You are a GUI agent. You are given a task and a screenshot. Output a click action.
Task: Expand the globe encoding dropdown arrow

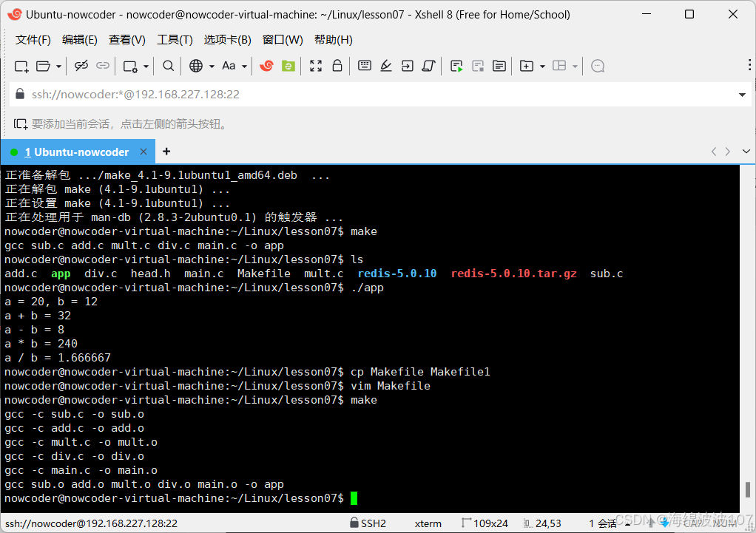click(212, 67)
